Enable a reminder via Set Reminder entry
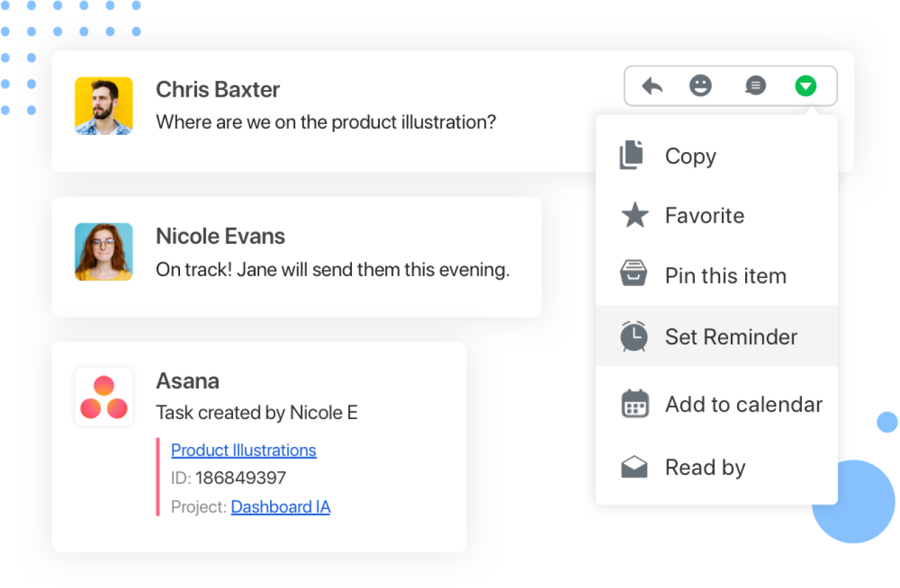The height and width of the screenshot is (588, 900). 731,335
